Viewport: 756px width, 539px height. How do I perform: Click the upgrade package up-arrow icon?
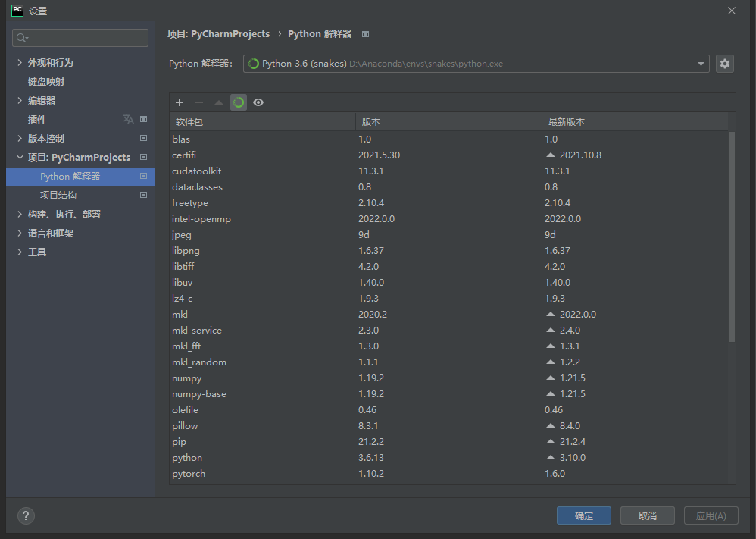[x=219, y=102]
